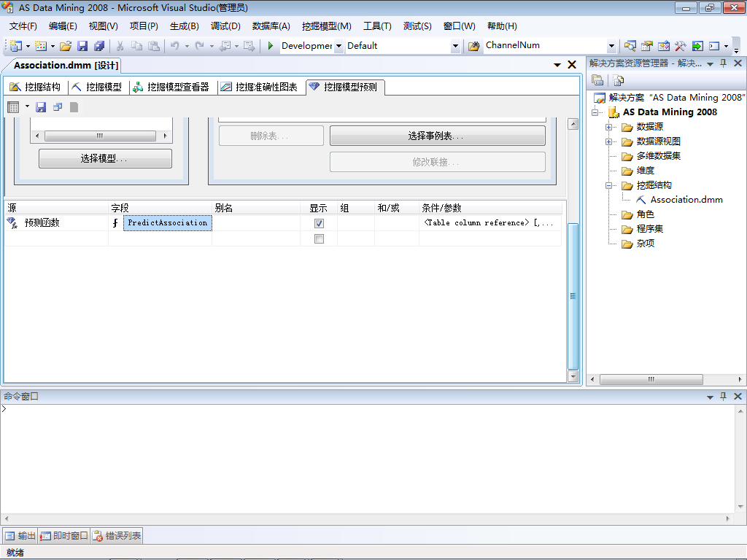Switch the query view with the grid icon
The height and width of the screenshot is (560, 747).
[x=13, y=107]
